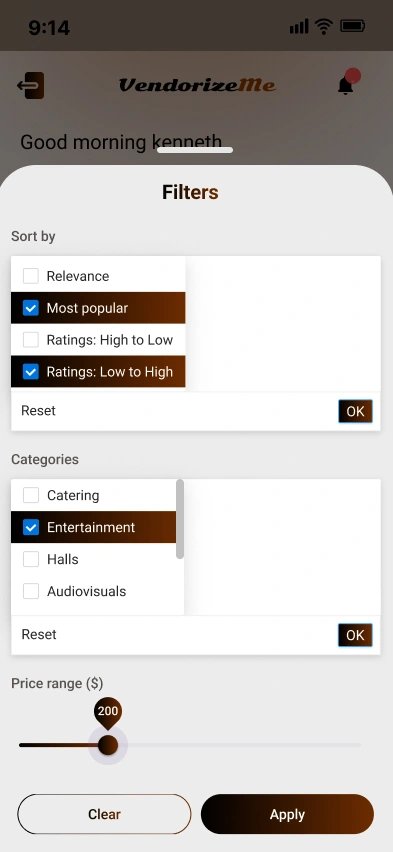Tap the VendorizeMe logo

197,85
